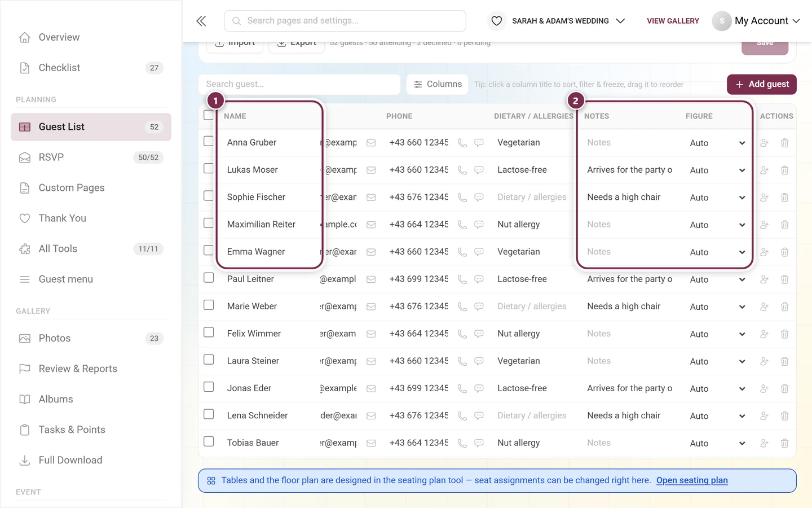Open the Figure dropdown for Anna Gruber

[x=717, y=143]
